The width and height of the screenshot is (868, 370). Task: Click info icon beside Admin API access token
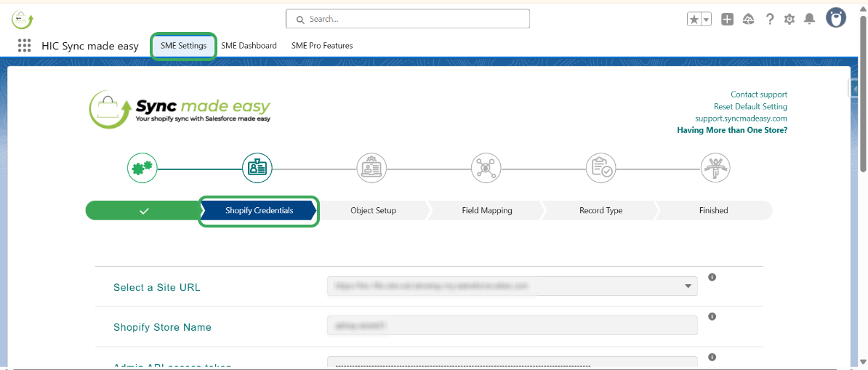pos(712,357)
